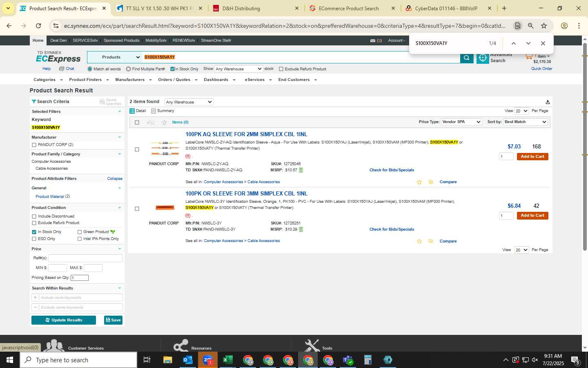Image resolution: width=588 pixels, height=368 pixels.
Task: Click the Update Results button
Action: tap(64, 320)
